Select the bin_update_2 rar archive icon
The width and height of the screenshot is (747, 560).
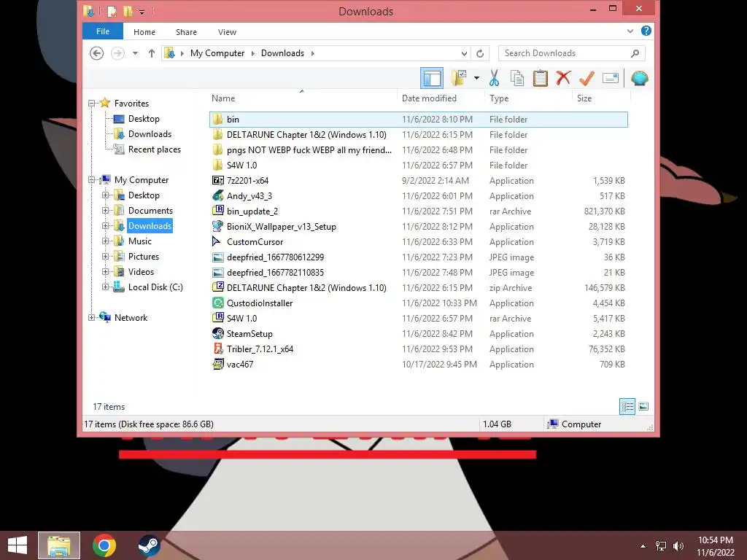pos(217,211)
